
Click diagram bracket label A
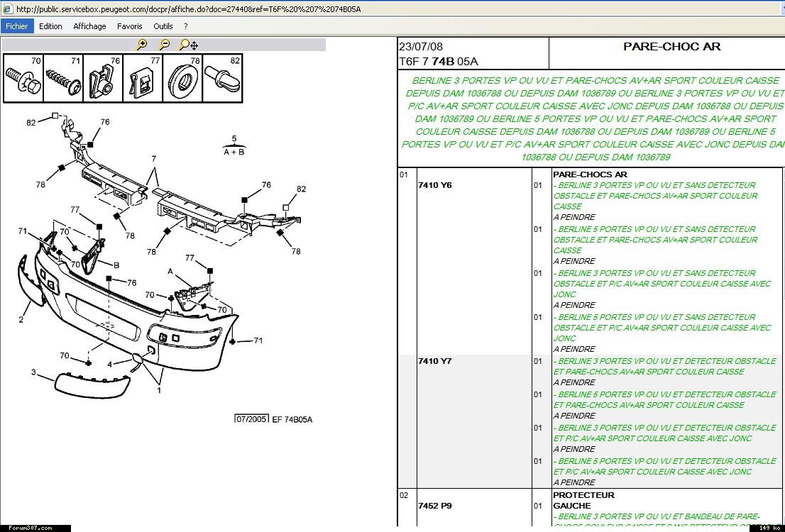[x=170, y=271]
